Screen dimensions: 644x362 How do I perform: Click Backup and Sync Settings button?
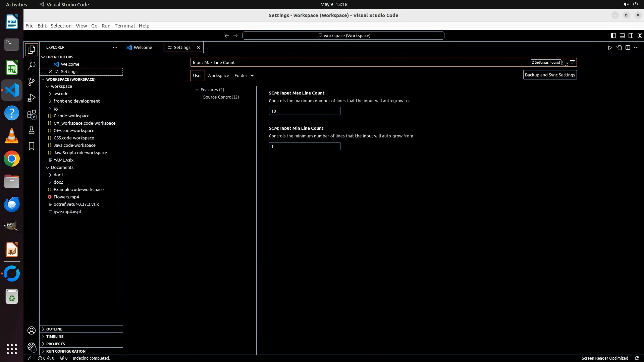(x=550, y=75)
